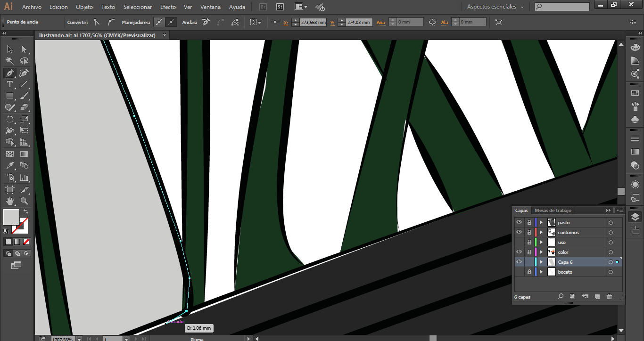Open the Archivo menu
The width and height of the screenshot is (644, 341).
tap(32, 7)
